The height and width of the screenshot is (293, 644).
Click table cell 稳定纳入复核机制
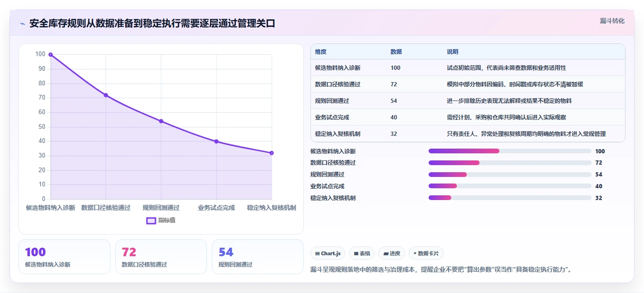coord(338,134)
